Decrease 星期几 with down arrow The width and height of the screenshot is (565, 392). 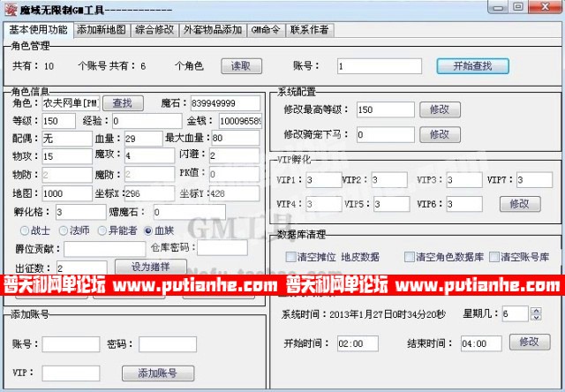point(536,317)
